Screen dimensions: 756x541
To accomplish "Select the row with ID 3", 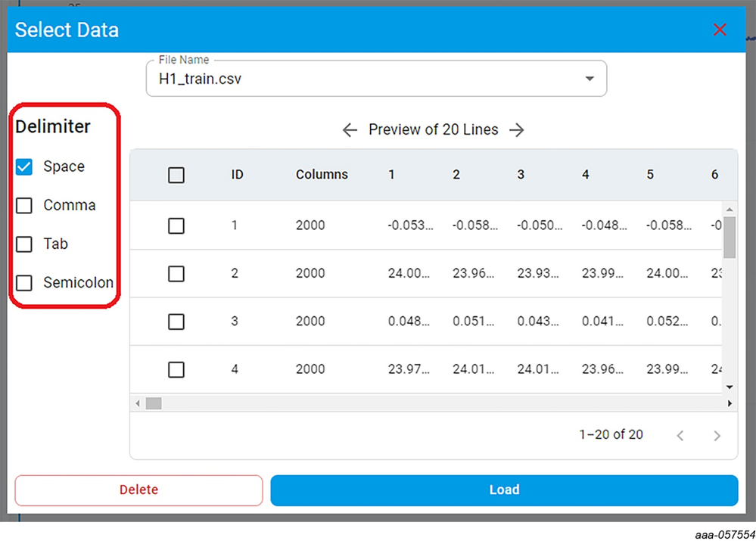I will point(176,322).
